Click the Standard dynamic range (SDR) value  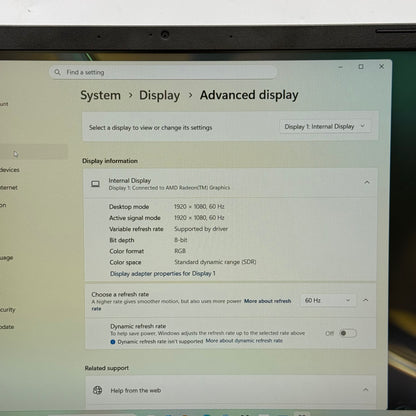[215, 262]
